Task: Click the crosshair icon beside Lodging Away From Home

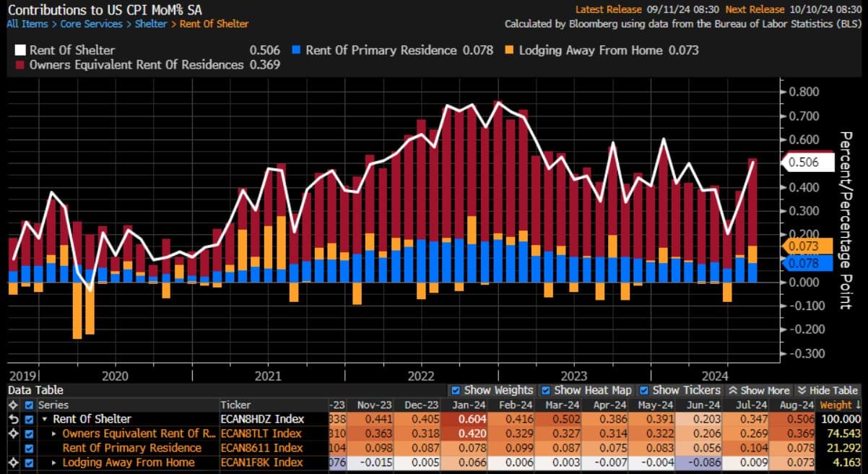Action: [x=12, y=462]
